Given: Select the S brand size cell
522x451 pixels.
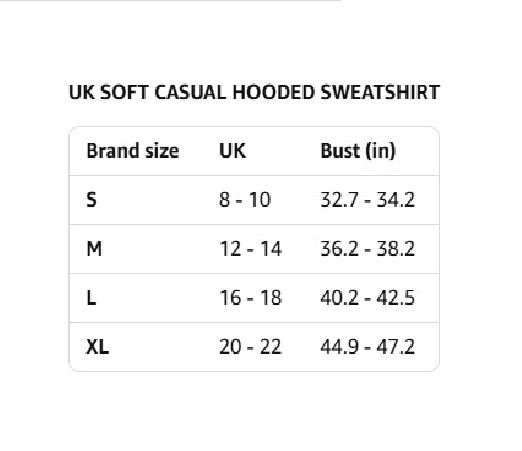Looking at the screenshot, I should tap(91, 200).
